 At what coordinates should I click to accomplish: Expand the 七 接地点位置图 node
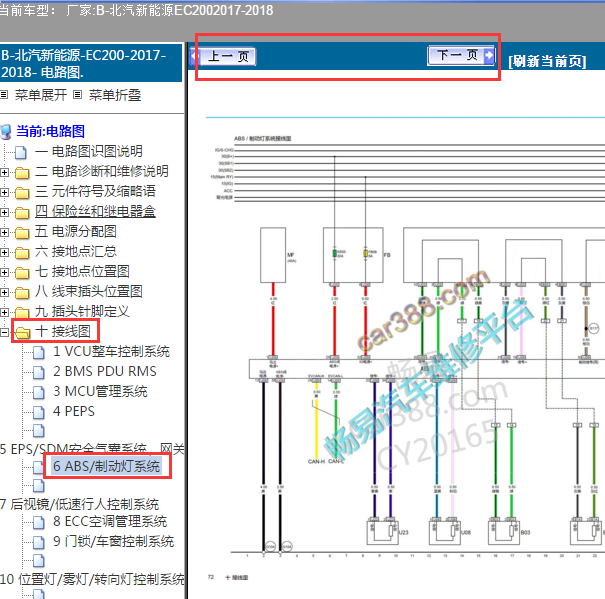click(x=4, y=272)
